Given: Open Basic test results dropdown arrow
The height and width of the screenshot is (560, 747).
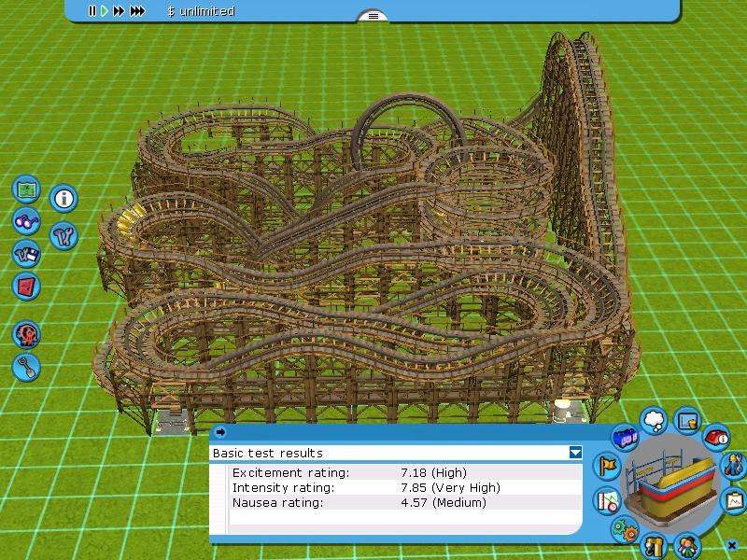Looking at the screenshot, I should click(x=575, y=453).
